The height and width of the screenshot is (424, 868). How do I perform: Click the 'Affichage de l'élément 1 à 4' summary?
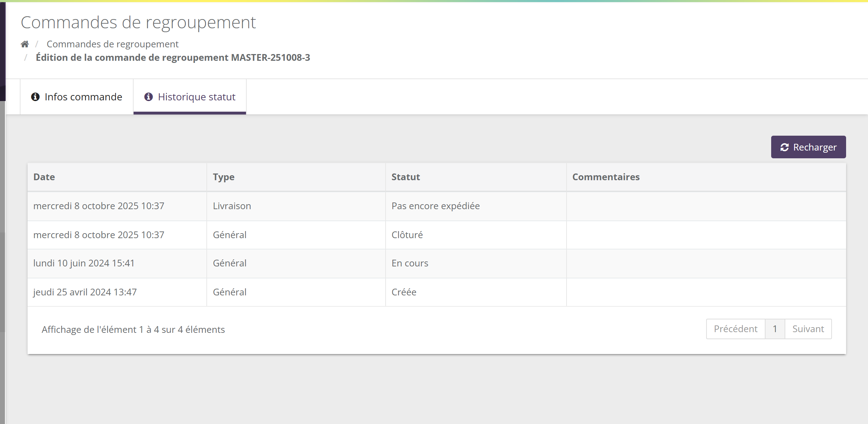click(133, 330)
